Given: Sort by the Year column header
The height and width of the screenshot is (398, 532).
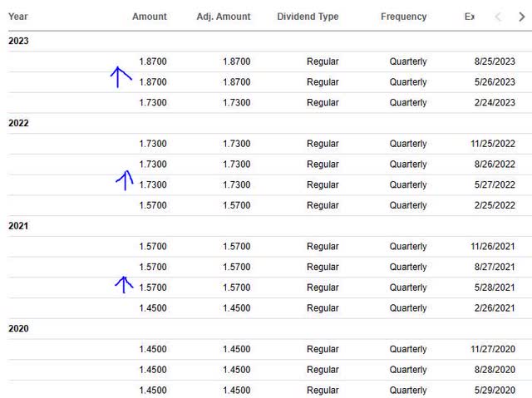Looking at the screenshot, I should 18,17.
